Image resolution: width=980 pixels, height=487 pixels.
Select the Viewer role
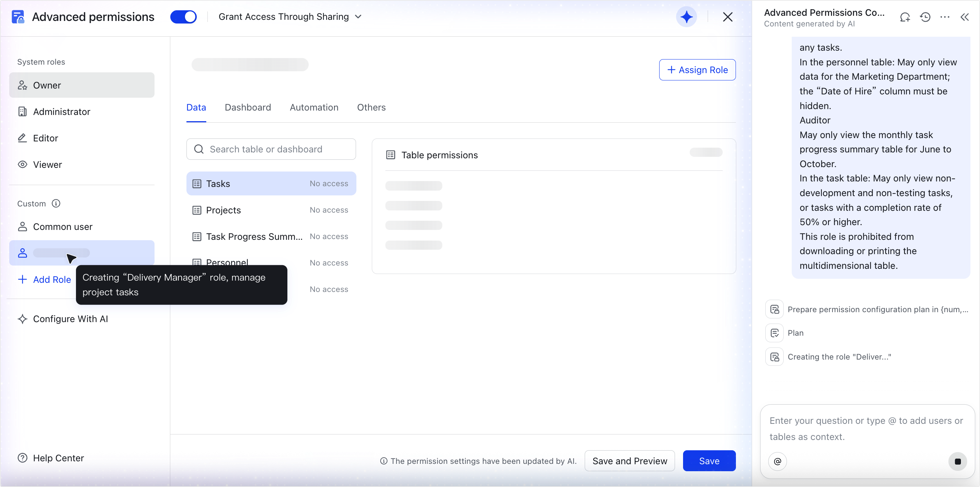coord(82,165)
